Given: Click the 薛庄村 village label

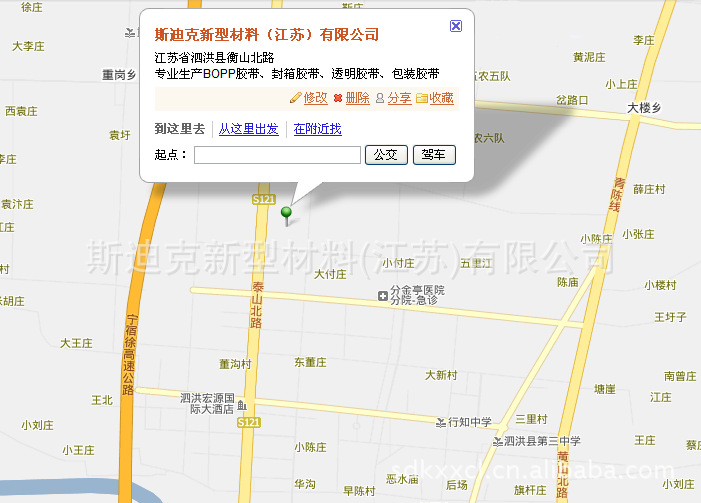Looking at the screenshot, I should pyautogui.click(x=649, y=189).
